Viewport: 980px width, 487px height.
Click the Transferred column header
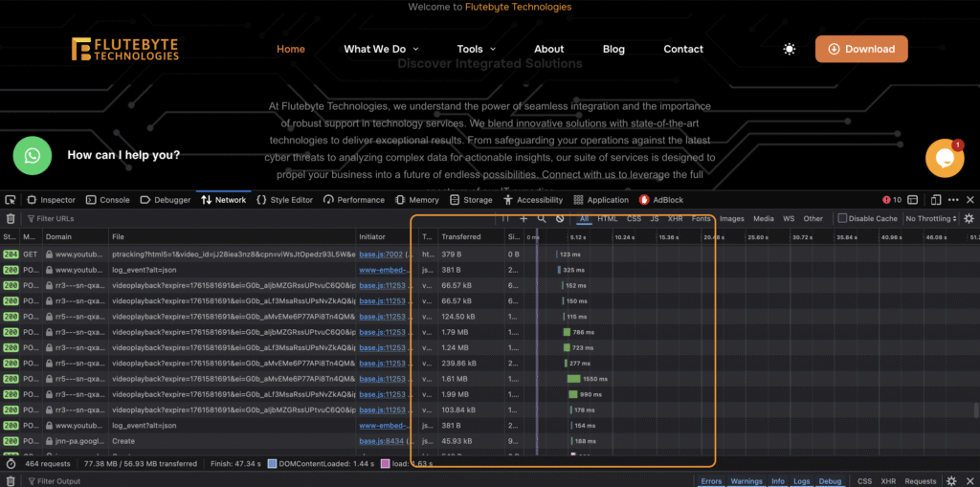click(461, 236)
